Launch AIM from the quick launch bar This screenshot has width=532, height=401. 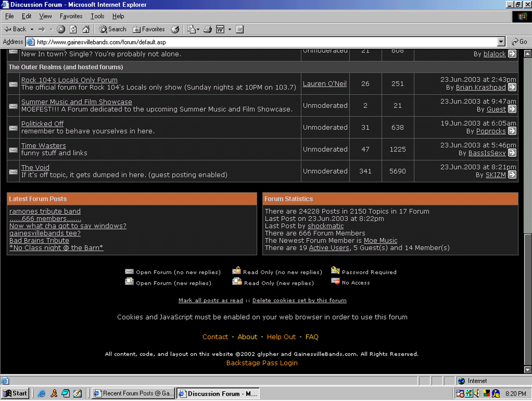[54, 394]
